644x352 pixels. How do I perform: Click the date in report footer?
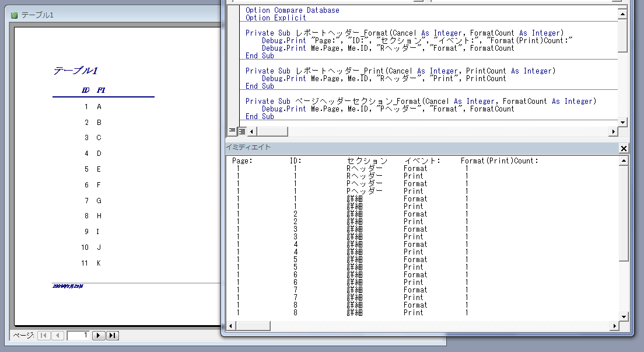tap(68, 286)
